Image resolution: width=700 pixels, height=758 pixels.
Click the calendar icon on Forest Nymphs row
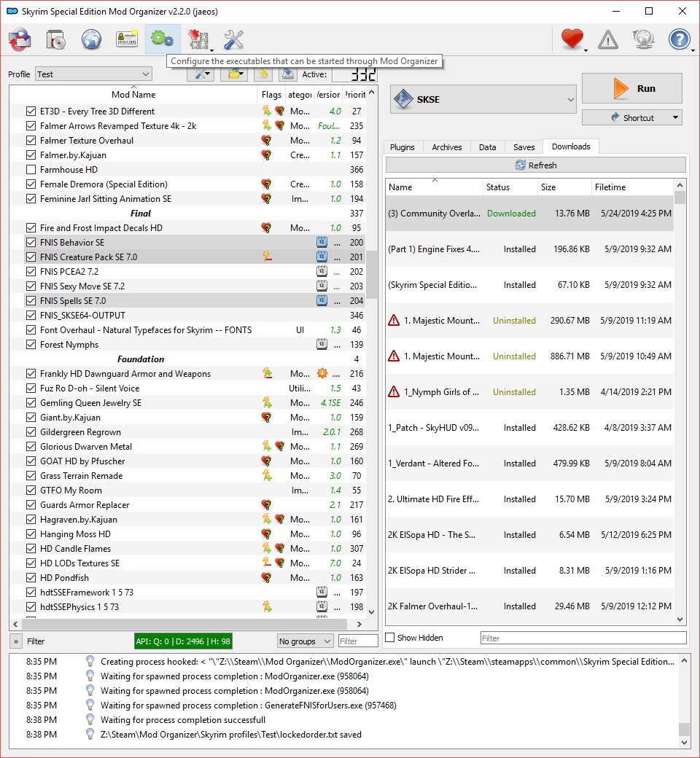322,344
